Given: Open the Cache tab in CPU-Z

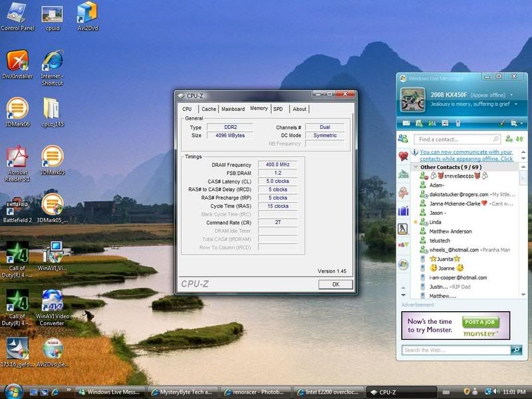Looking at the screenshot, I should tap(209, 109).
